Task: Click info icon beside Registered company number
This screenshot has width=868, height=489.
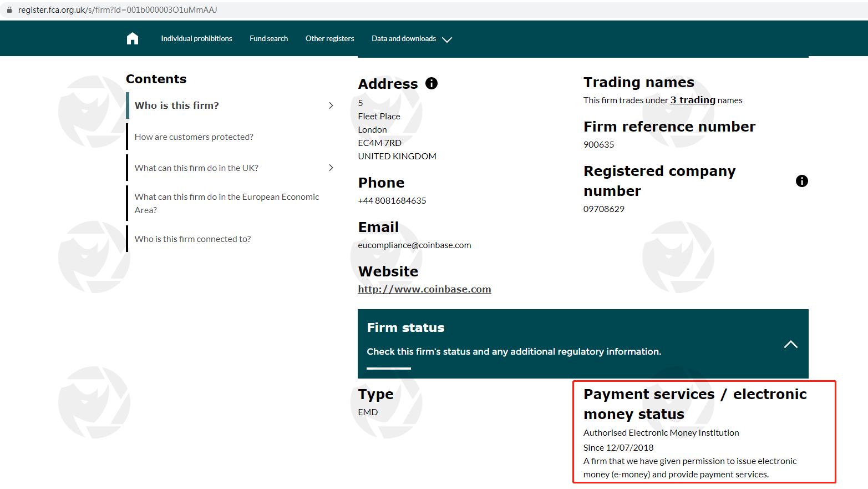Action: coord(801,181)
